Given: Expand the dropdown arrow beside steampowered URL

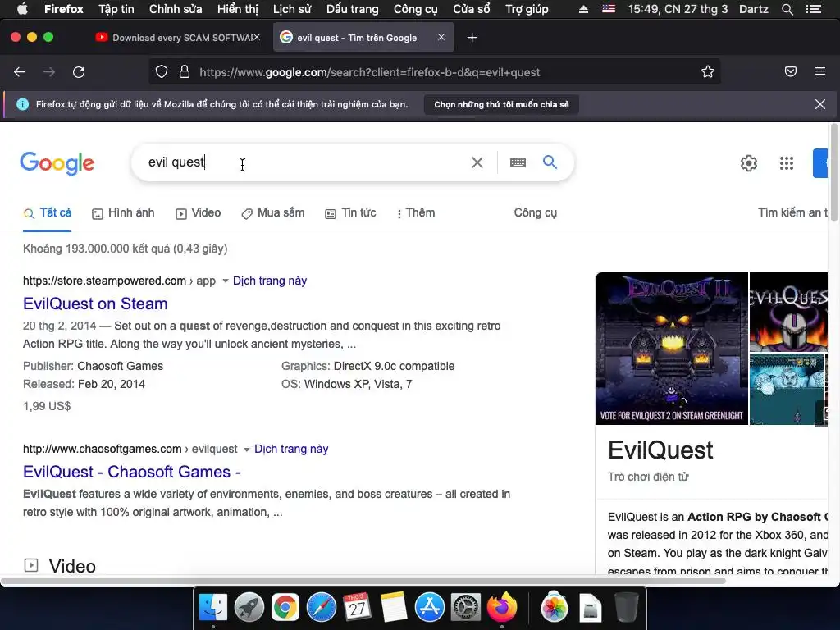Looking at the screenshot, I should click(x=225, y=281).
